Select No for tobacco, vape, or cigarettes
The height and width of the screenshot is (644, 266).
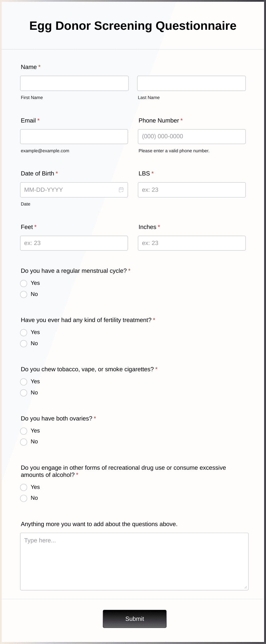coord(24,393)
